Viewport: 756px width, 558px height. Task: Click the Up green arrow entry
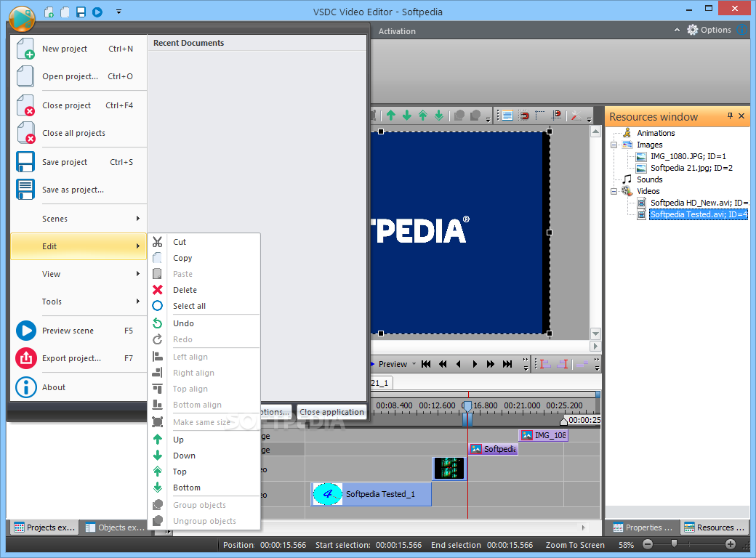coord(204,440)
